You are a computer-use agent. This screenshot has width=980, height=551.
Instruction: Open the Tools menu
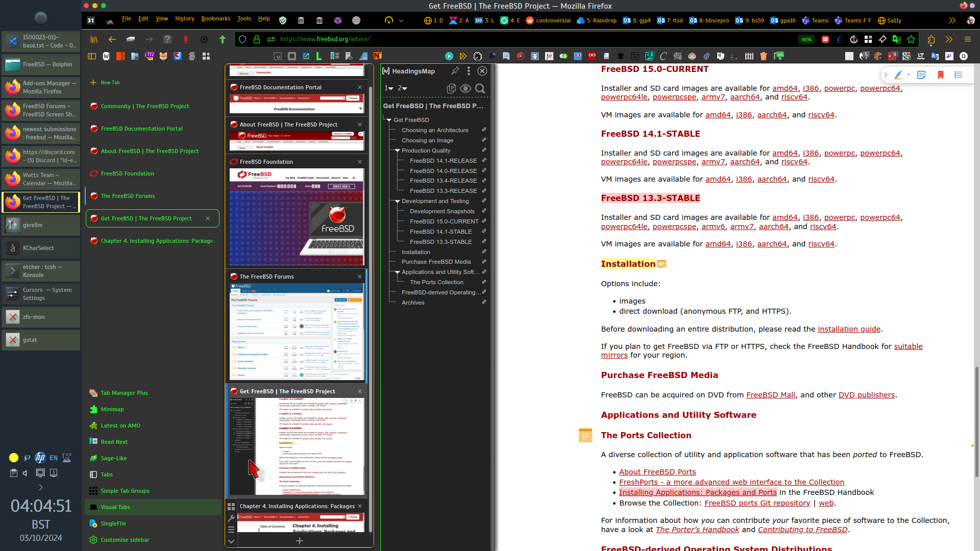point(244,19)
